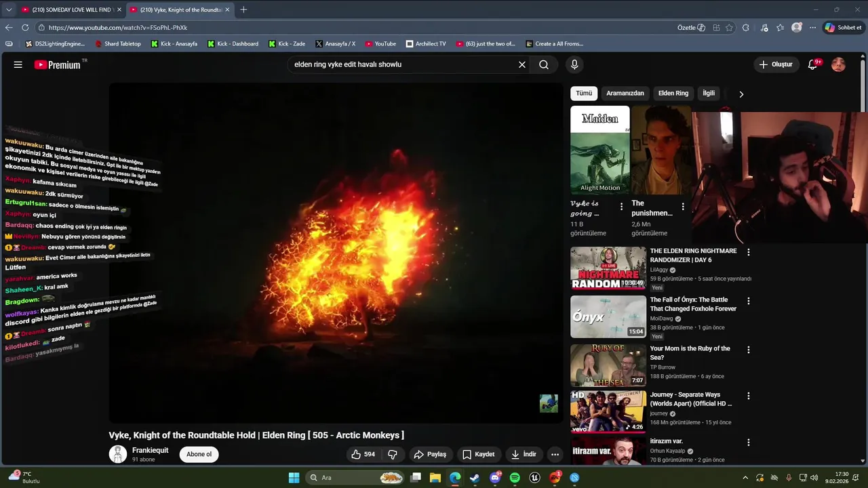868x488 pixels.
Task: Clear the YouTube search query text
Action: point(522,64)
